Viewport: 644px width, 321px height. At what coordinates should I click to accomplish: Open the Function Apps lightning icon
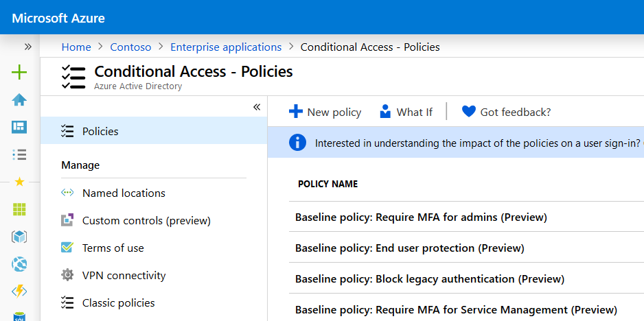point(19,292)
